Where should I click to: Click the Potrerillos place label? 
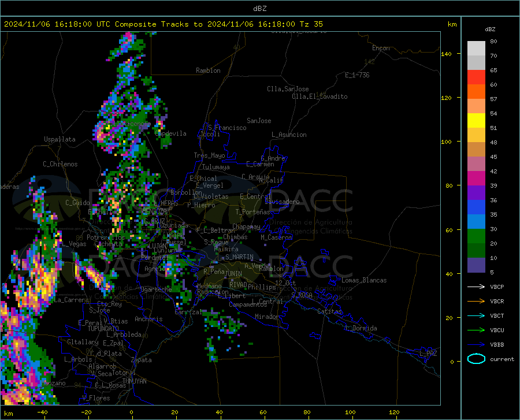point(106,237)
